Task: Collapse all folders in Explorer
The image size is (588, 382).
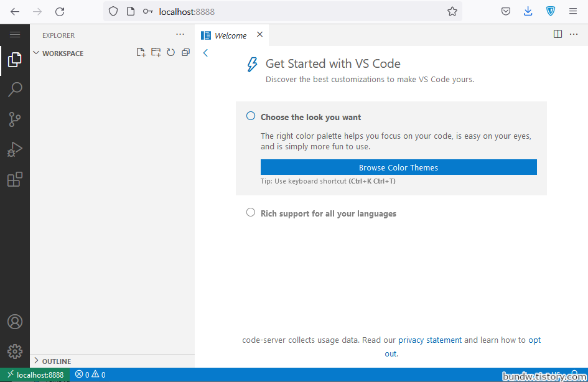Action: pyautogui.click(x=185, y=52)
